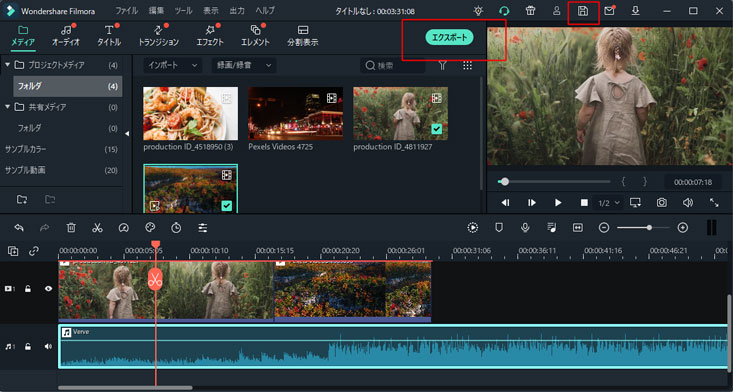
Task: Toggle checkmark on the selected flower field thumbnail
Action: [x=227, y=205]
